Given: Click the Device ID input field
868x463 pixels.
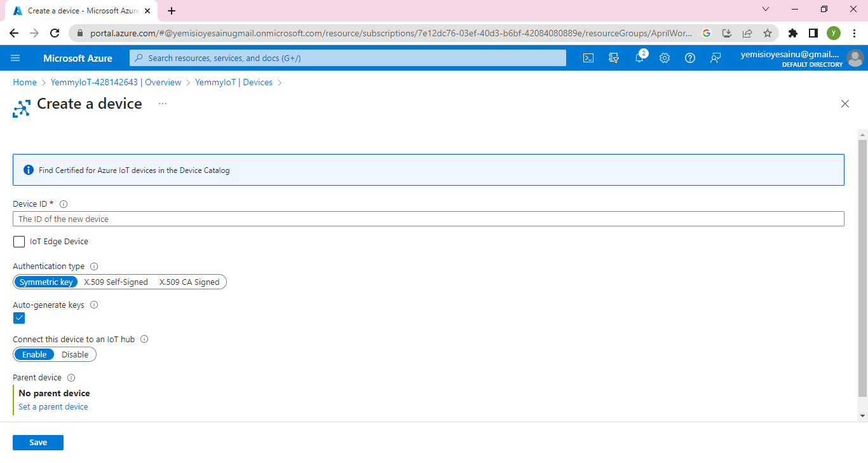Looking at the screenshot, I should pos(428,219).
